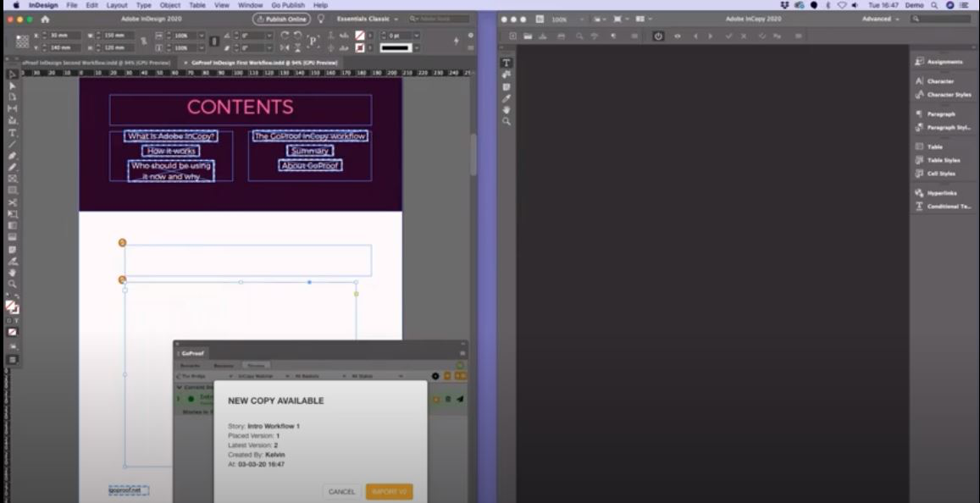Click the InCopy search field

(x=941, y=19)
